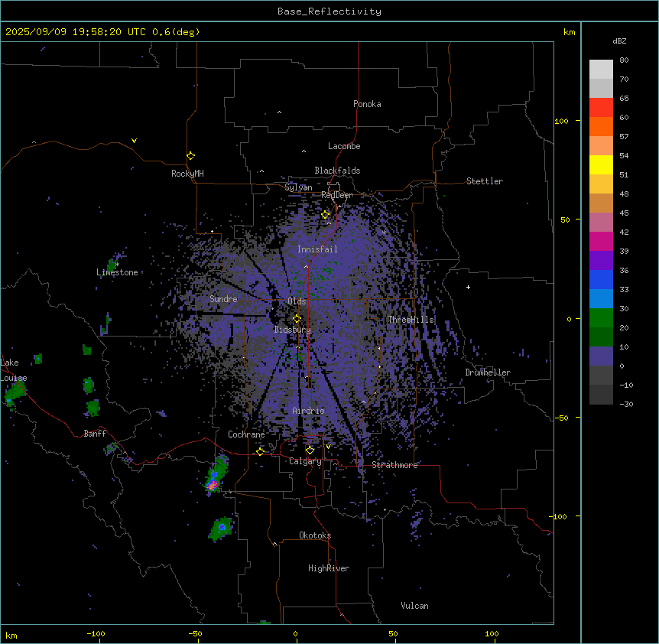Screen dimensions: 659x644
Task: Click the HighRiver city label
Action: click(329, 568)
